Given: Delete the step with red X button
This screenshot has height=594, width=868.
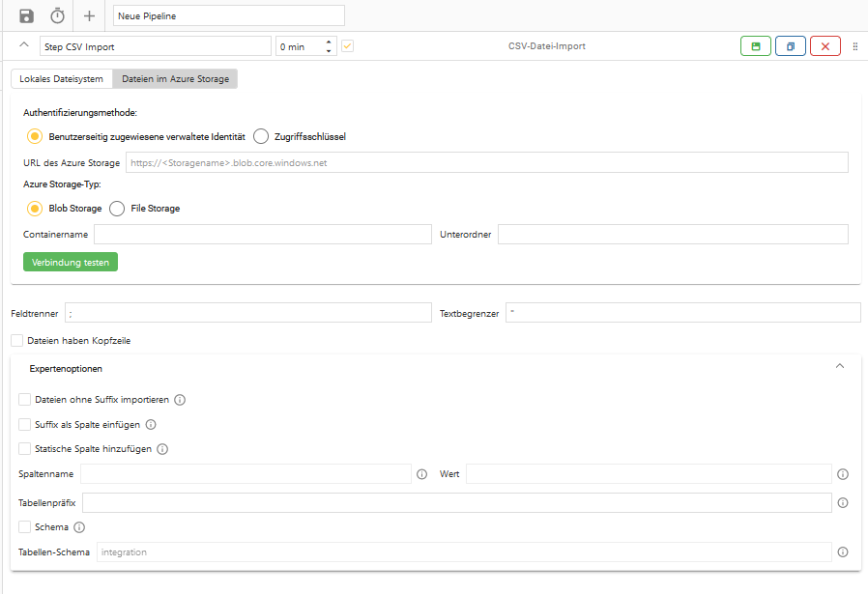Looking at the screenshot, I should coord(825,46).
